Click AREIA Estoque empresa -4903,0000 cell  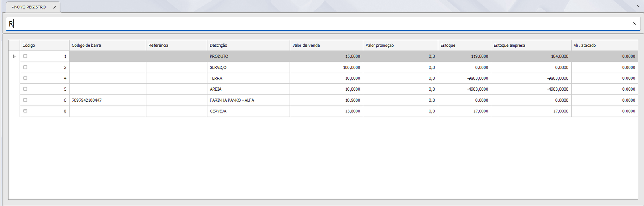[531, 89]
